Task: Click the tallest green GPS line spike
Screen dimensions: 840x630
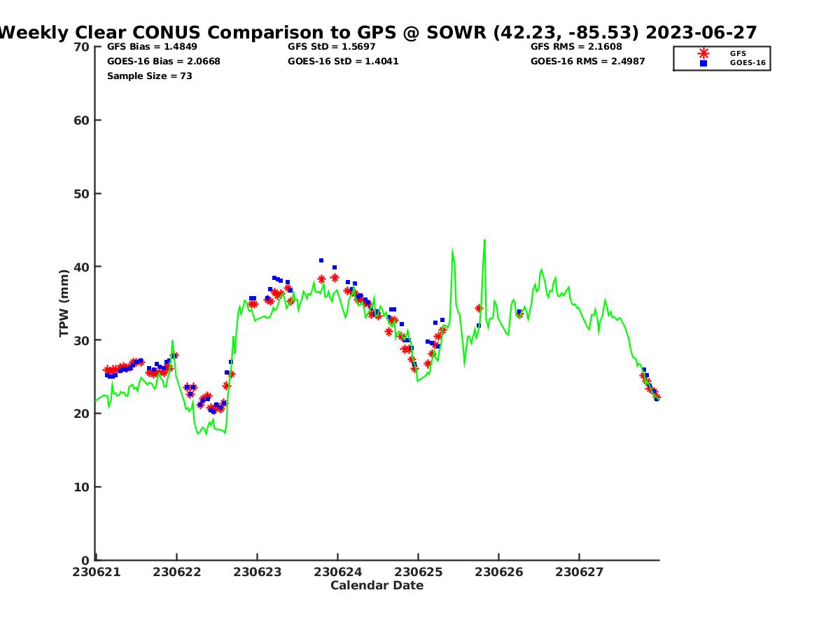Action: [484, 241]
